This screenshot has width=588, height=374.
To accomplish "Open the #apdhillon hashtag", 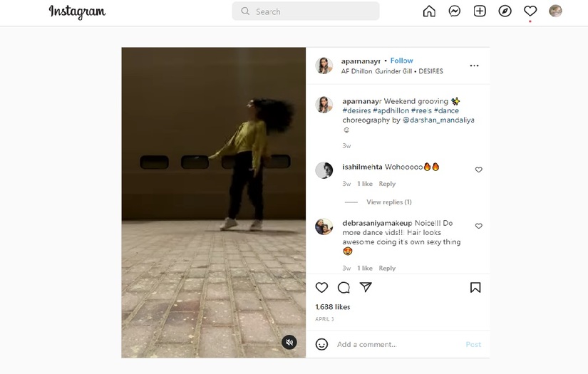I will point(391,110).
